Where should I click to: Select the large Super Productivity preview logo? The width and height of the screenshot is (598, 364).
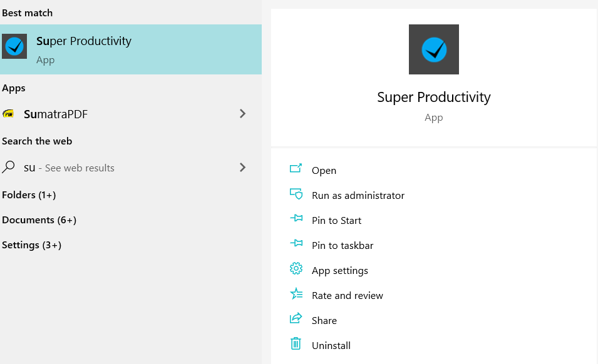(433, 49)
